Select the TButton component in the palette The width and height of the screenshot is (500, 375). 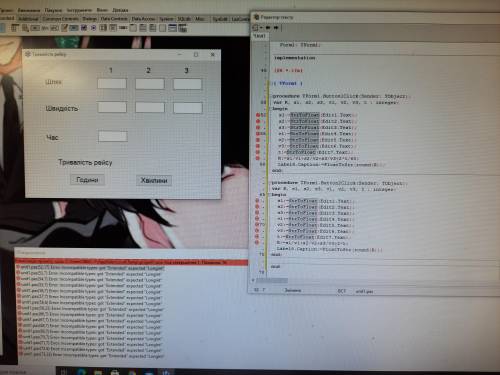[35, 28]
